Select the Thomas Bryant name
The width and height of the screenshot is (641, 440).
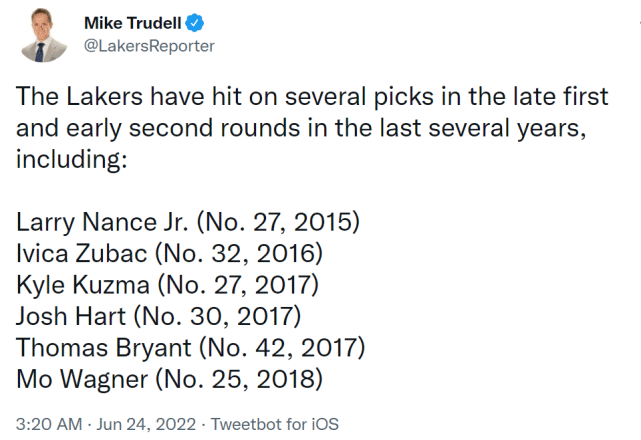click(103, 348)
